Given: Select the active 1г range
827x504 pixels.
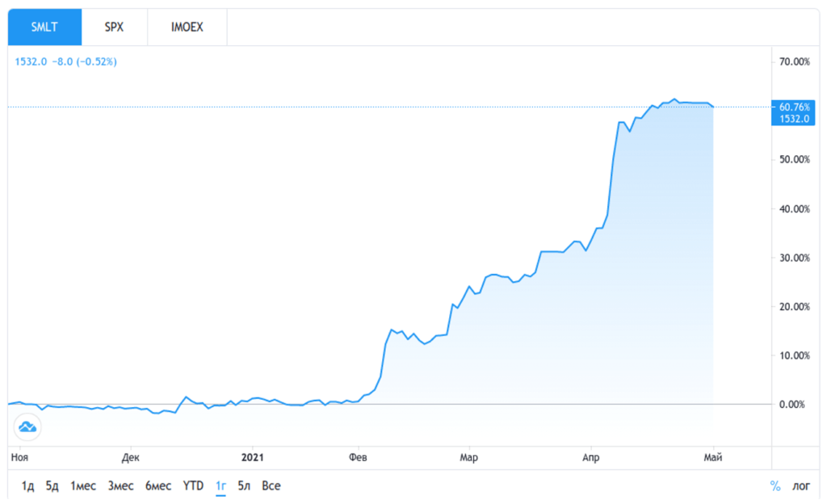Looking at the screenshot, I should pos(220,485).
